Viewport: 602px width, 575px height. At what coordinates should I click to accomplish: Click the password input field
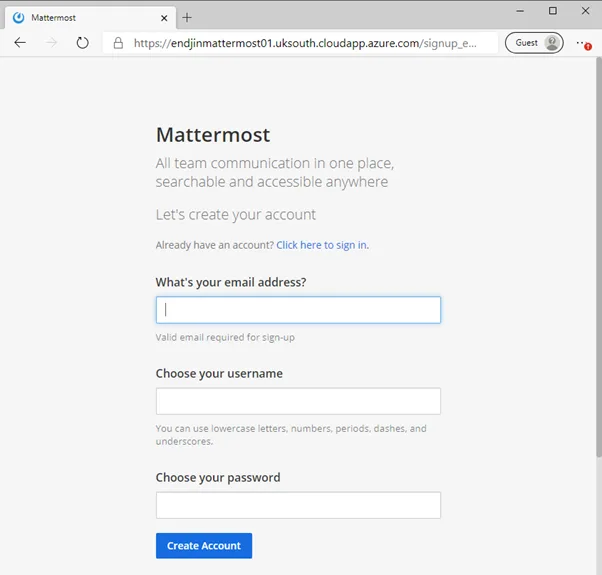point(298,505)
